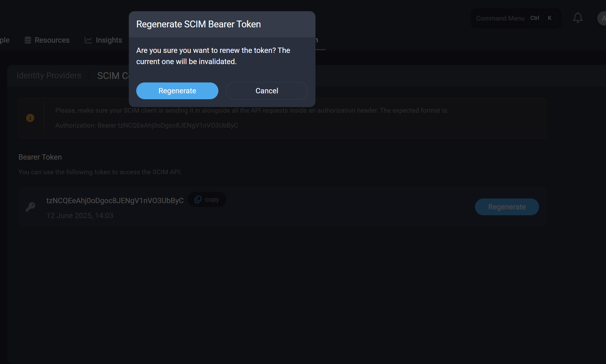
Task: Copy the SCIM bearer token
Action: [x=207, y=199]
